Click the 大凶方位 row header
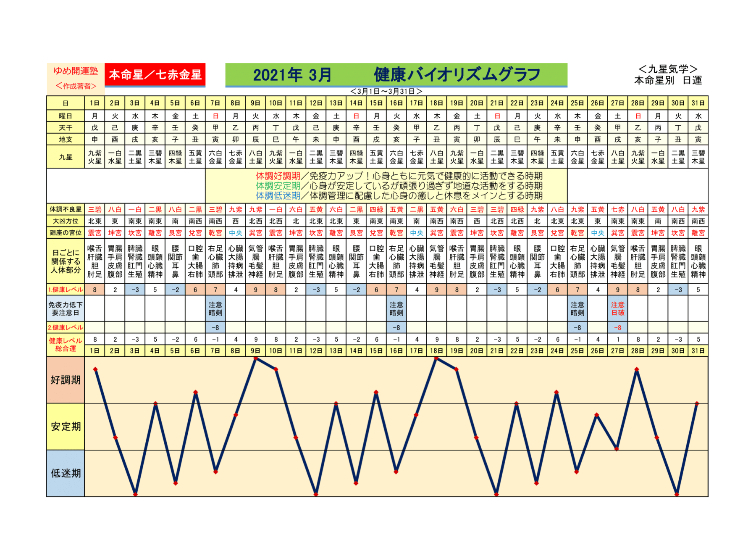The height and width of the screenshot is (535, 756). pyautogui.click(x=66, y=221)
